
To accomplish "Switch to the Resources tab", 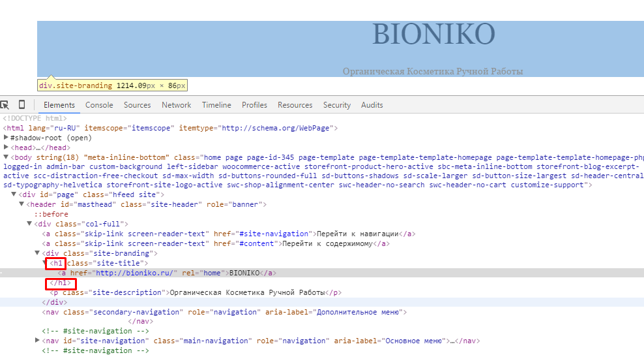I will pos(295,105).
